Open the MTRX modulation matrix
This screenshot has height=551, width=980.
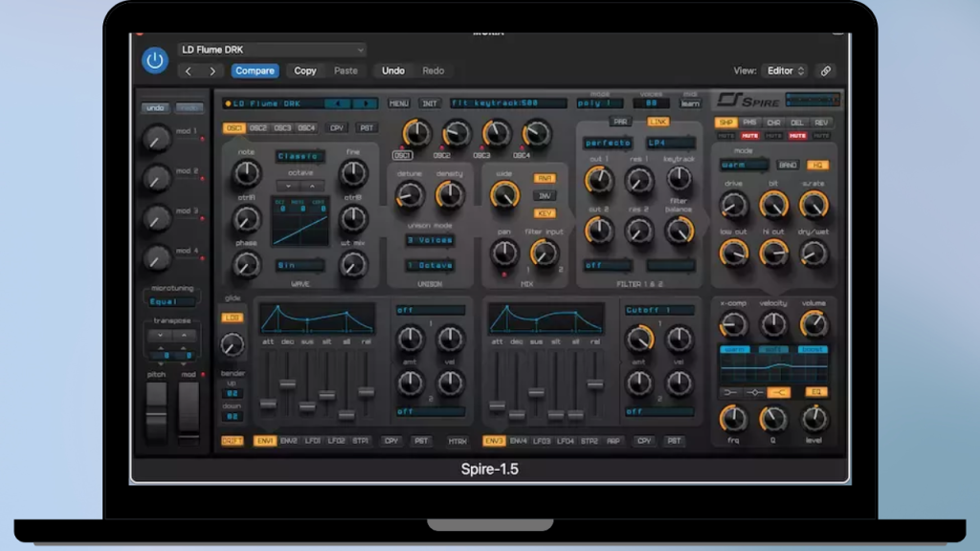coord(457,442)
